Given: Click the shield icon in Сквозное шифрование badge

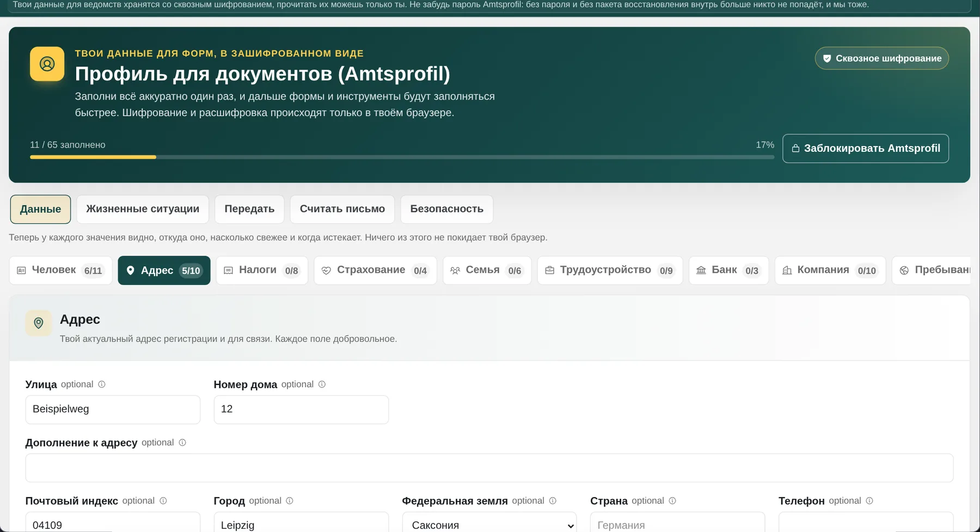Looking at the screenshot, I should 827,58.
